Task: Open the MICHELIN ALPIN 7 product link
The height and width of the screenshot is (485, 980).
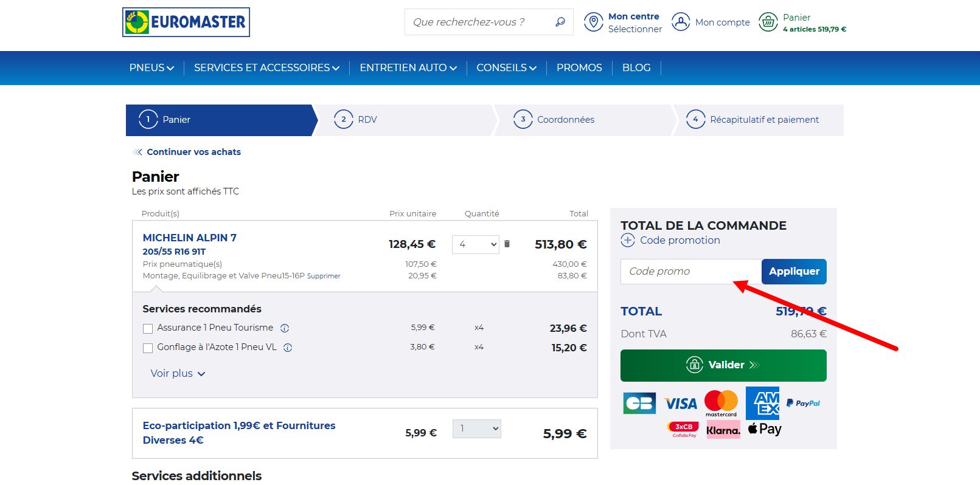Action: 190,238
